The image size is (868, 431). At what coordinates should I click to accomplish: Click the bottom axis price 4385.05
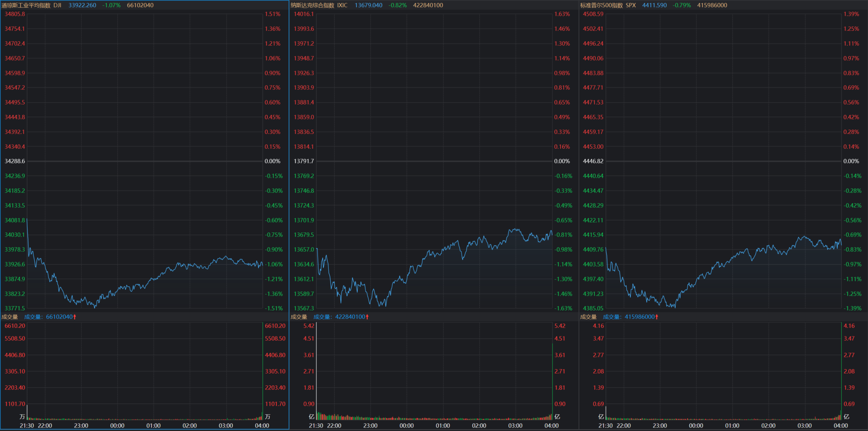click(x=593, y=308)
